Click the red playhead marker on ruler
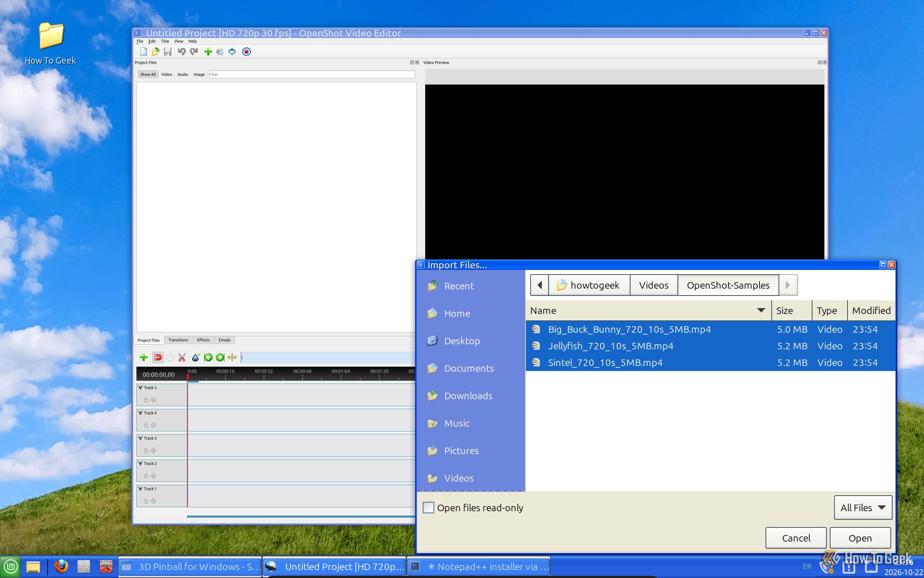 (x=188, y=376)
